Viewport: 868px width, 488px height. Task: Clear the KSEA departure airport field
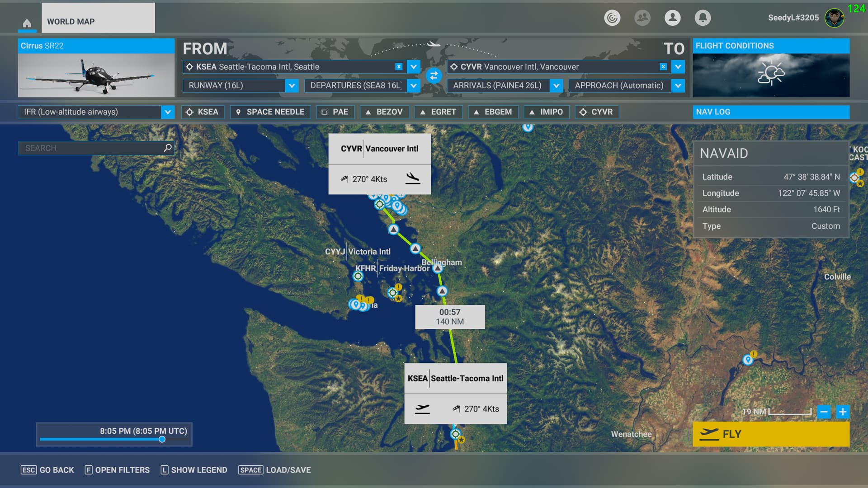tap(399, 67)
